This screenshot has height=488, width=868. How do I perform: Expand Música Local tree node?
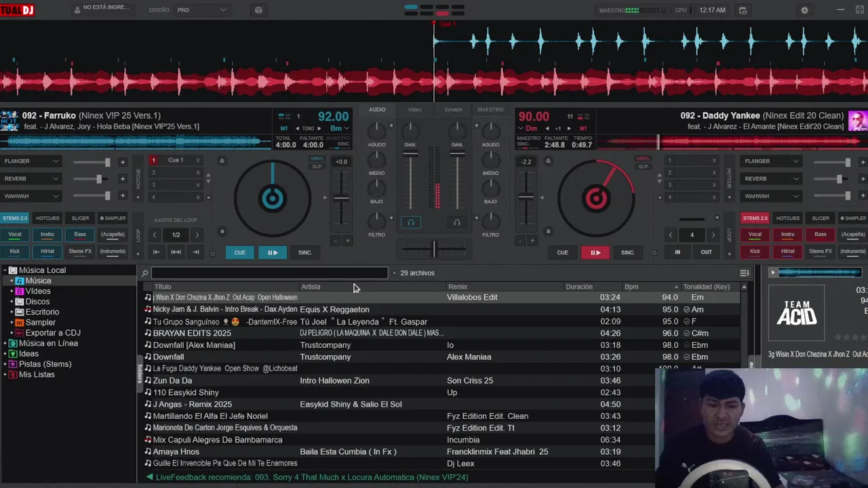coord(5,270)
